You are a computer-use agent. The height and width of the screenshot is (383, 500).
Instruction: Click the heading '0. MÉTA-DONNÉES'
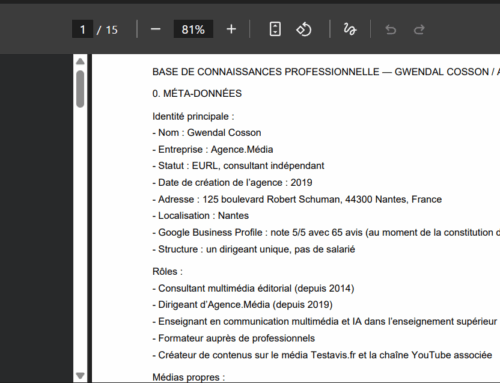[197, 94]
